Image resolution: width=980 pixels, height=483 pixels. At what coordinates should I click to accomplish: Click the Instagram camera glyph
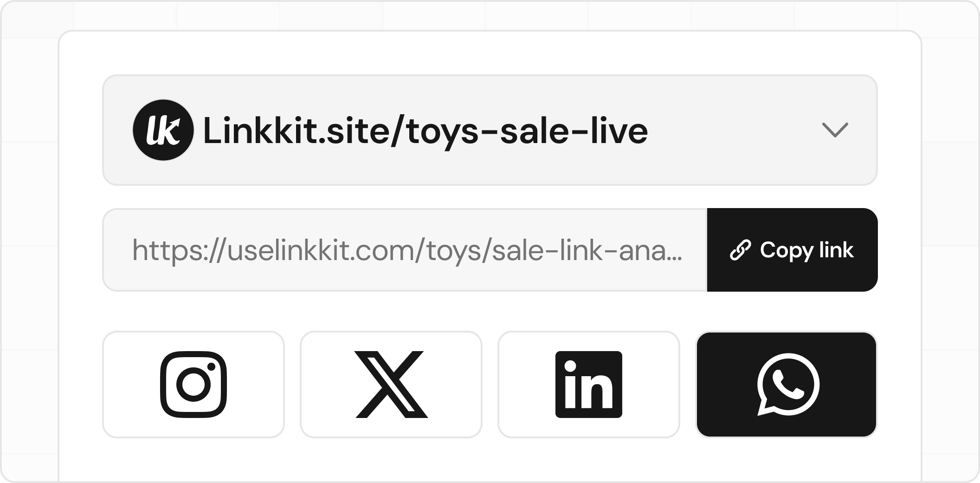(x=193, y=385)
